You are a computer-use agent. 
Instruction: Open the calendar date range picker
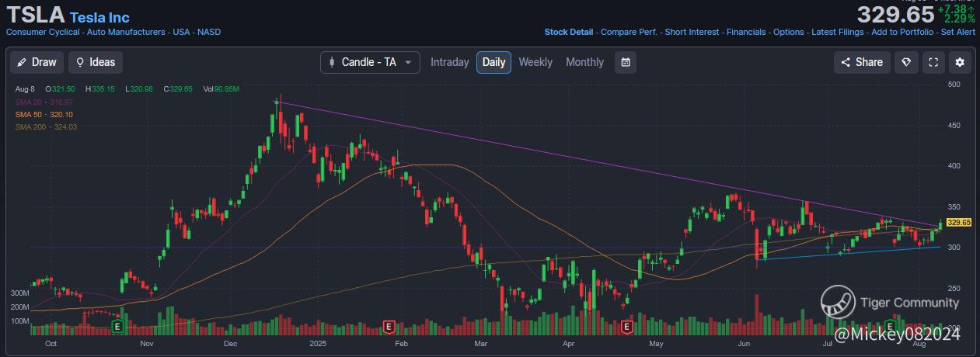pyautogui.click(x=626, y=62)
